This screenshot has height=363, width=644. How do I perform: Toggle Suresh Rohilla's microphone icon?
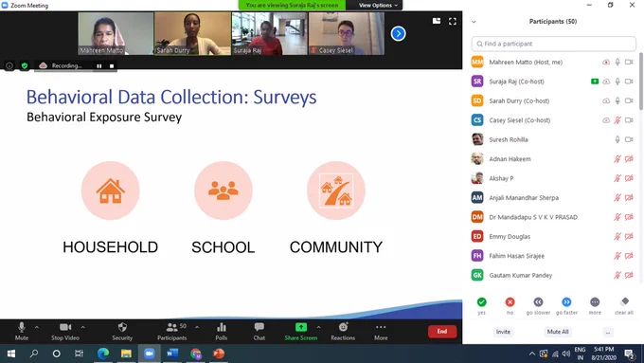[617, 139]
